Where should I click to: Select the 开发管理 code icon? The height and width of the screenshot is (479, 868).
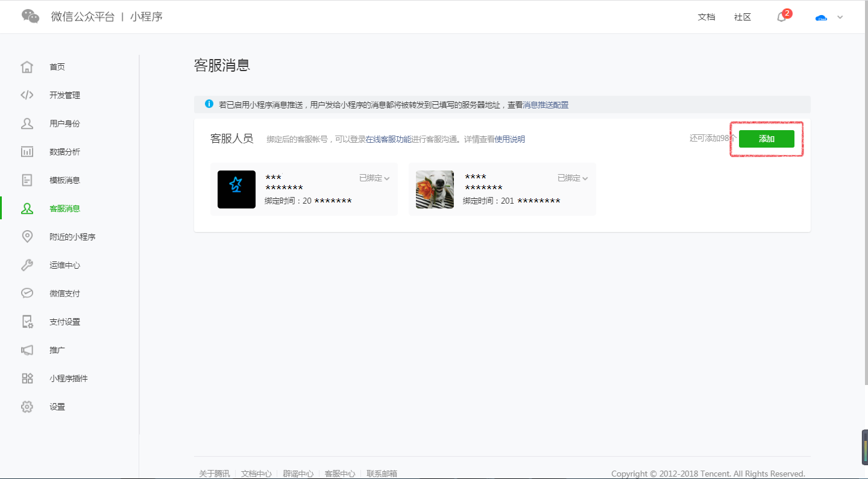(27, 95)
